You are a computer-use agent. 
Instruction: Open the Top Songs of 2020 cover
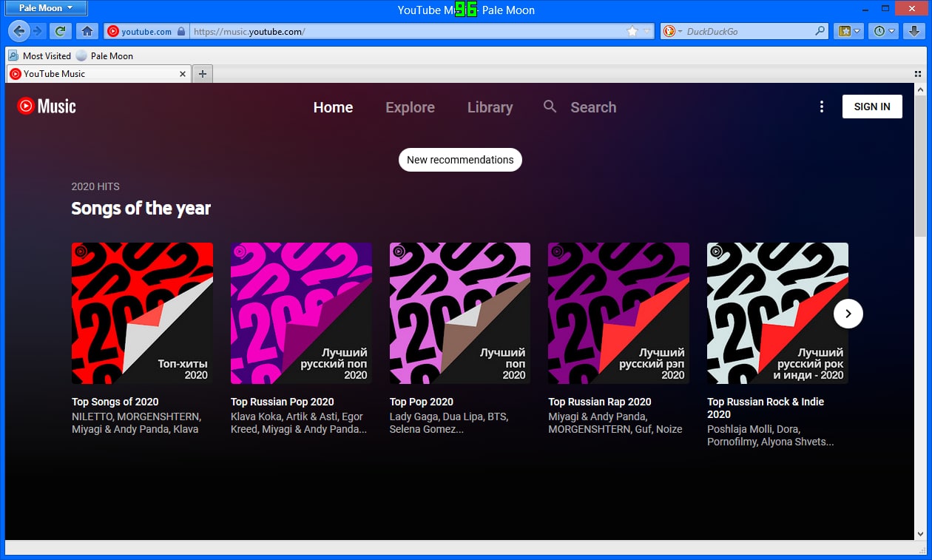[x=142, y=313]
